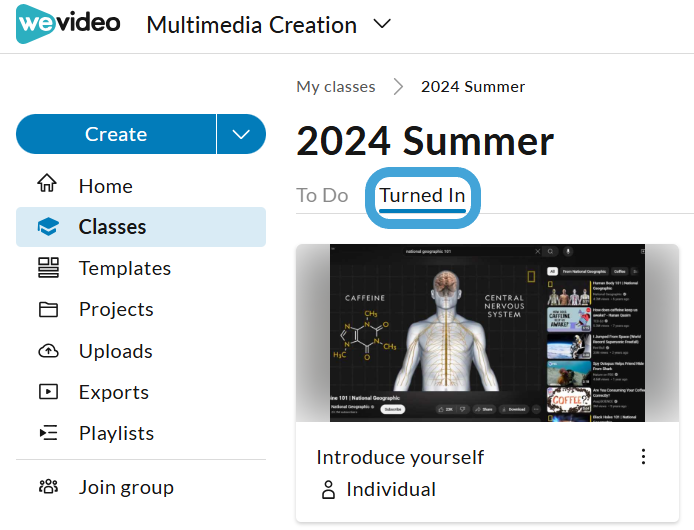Image resolution: width=694 pixels, height=530 pixels.
Task: Click the Templates layout icon
Action: (48, 268)
